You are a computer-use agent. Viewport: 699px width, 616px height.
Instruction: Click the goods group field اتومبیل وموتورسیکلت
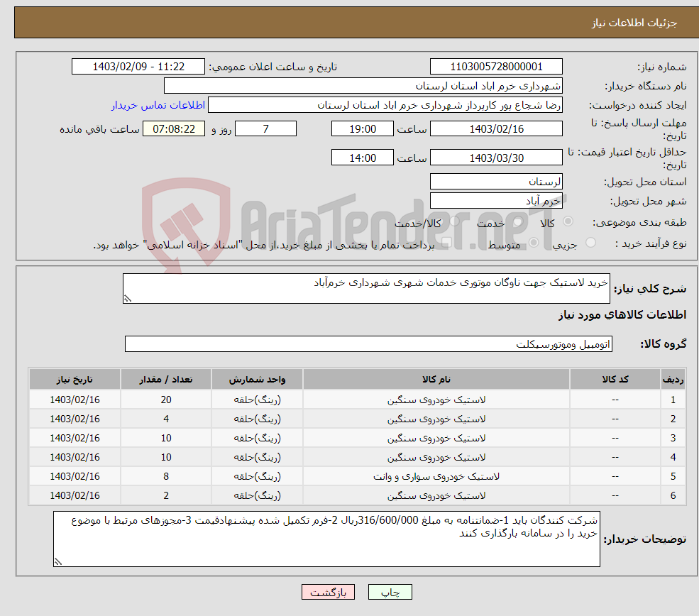[x=369, y=344]
